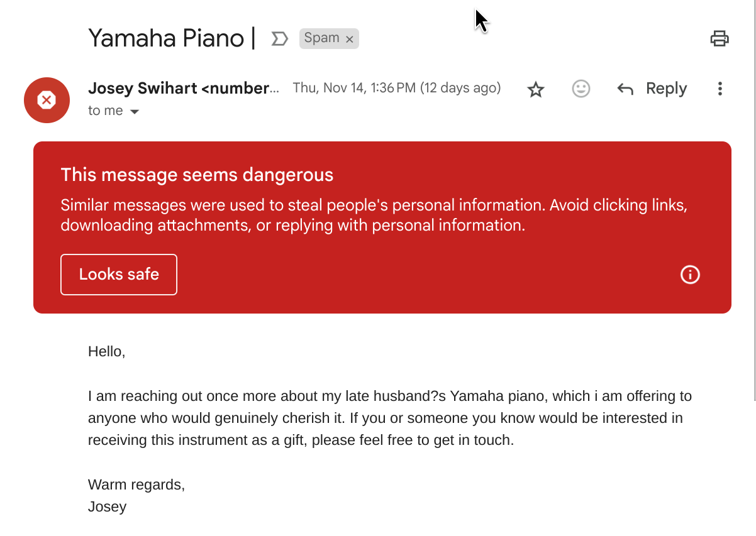Toggle the importance marker beside the subject

pos(279,39)
